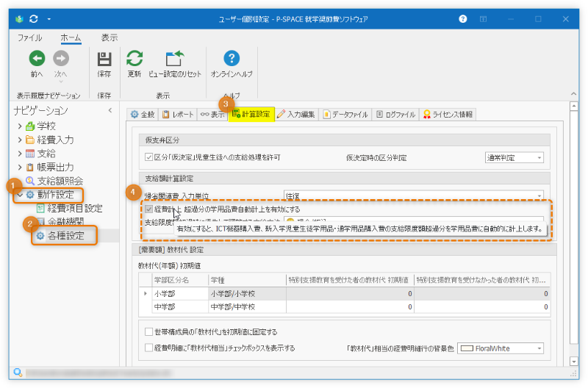Click the vertical scrollbar down arrow
588x388 pixels.
tap(574, 362)
